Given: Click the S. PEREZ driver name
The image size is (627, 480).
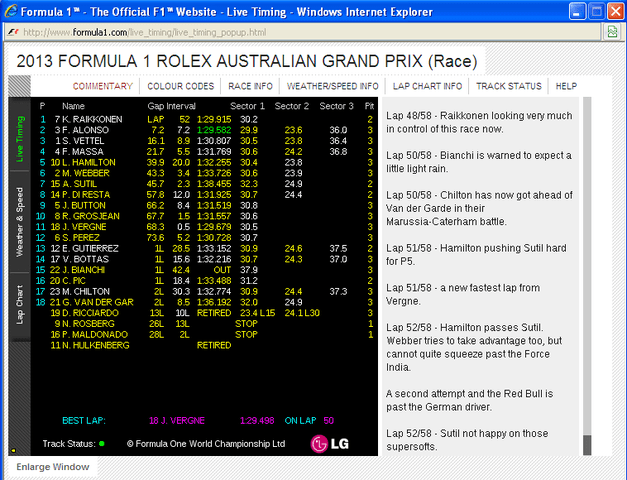Looking at the screenshot, I should [x=81, y=238].
